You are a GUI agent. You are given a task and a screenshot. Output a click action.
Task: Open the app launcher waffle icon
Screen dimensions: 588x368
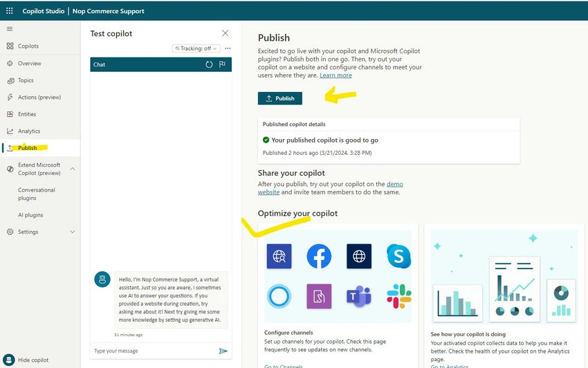tap(10, 11)
